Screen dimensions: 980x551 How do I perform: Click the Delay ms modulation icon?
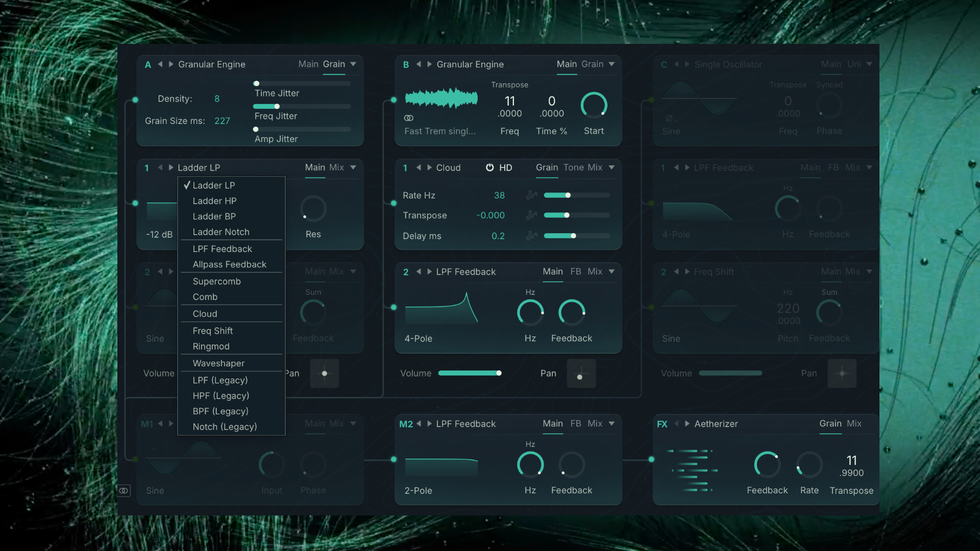tap(532, 236)
